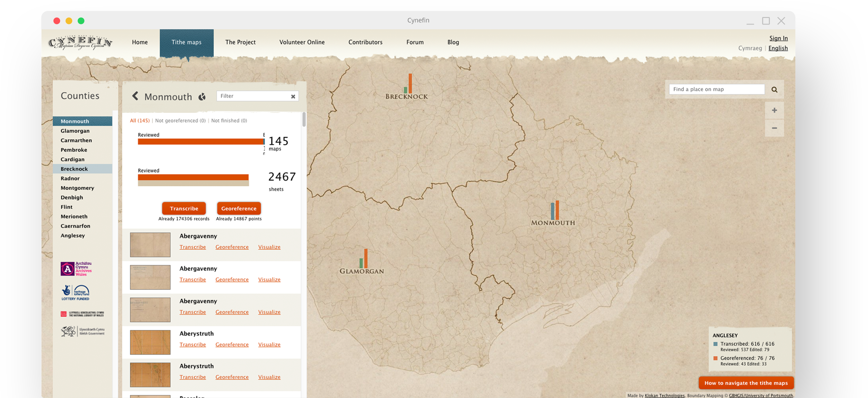This screenshot has width=868, height=398.
Task: Switch language to English
Action: click(x=778, y=48)
